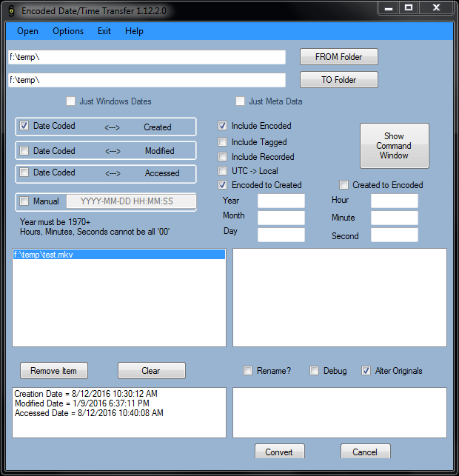This screenshot has width=459, height=476.
Task: Click the Accessed Date line in info box
Action: [89, 413]
